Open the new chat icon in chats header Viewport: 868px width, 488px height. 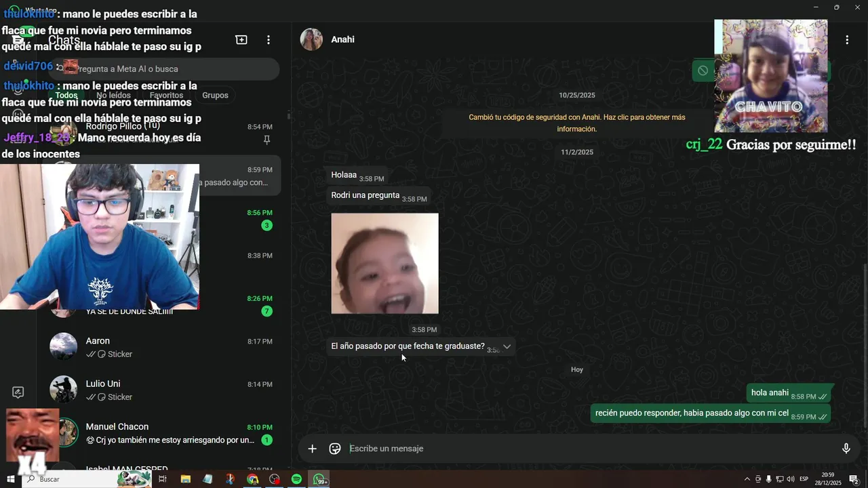[241, 40]
